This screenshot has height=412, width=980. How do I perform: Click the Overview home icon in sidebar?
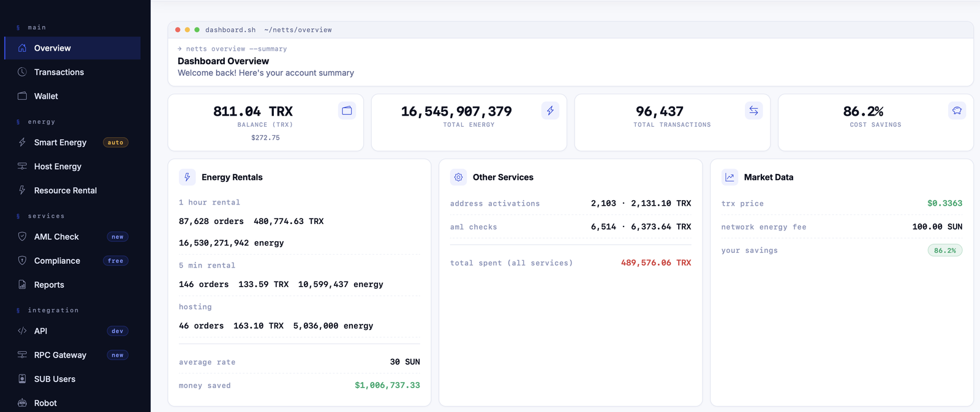pyautogui.click(x=22, y=48)
